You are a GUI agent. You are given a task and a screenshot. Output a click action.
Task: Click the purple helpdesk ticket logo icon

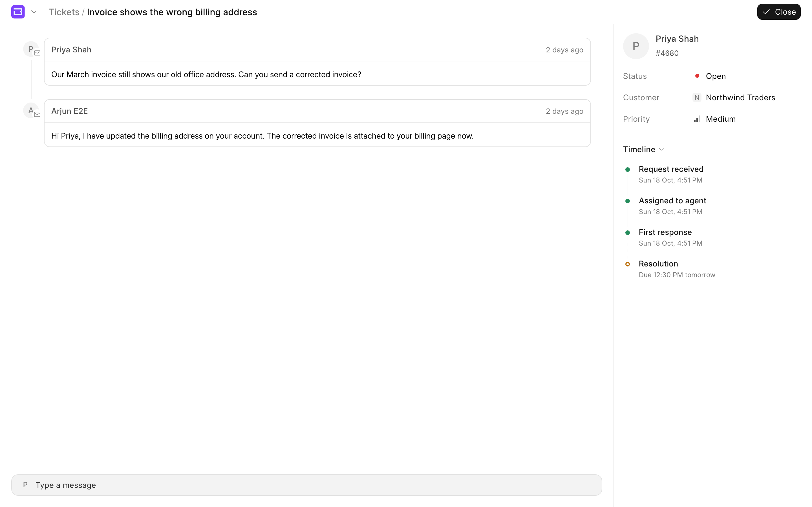click(x=18, y=12)
